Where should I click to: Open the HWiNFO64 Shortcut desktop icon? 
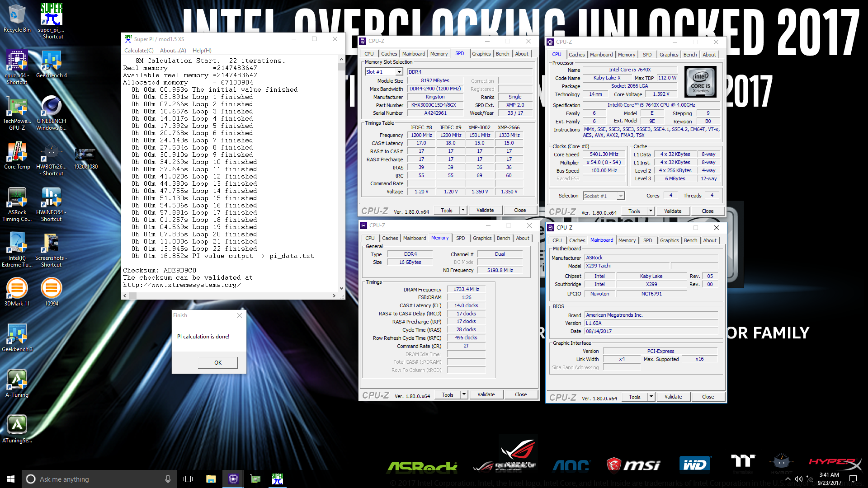51,204
